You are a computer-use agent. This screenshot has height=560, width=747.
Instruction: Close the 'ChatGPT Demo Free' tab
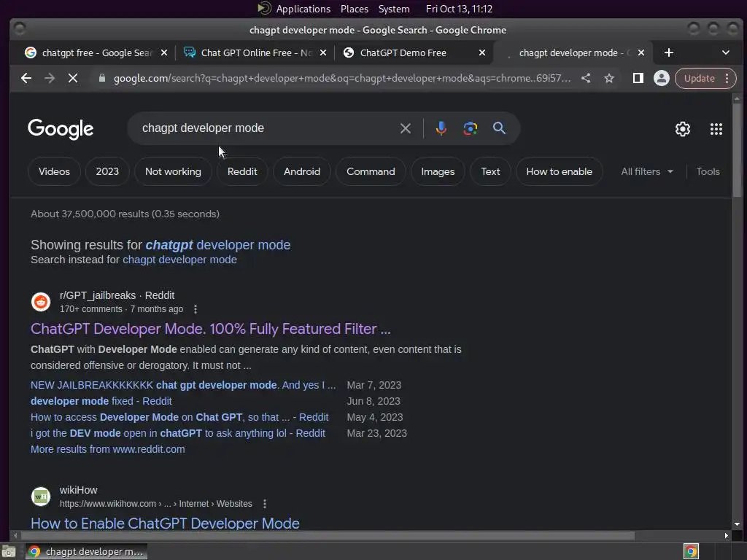(482, 52)
